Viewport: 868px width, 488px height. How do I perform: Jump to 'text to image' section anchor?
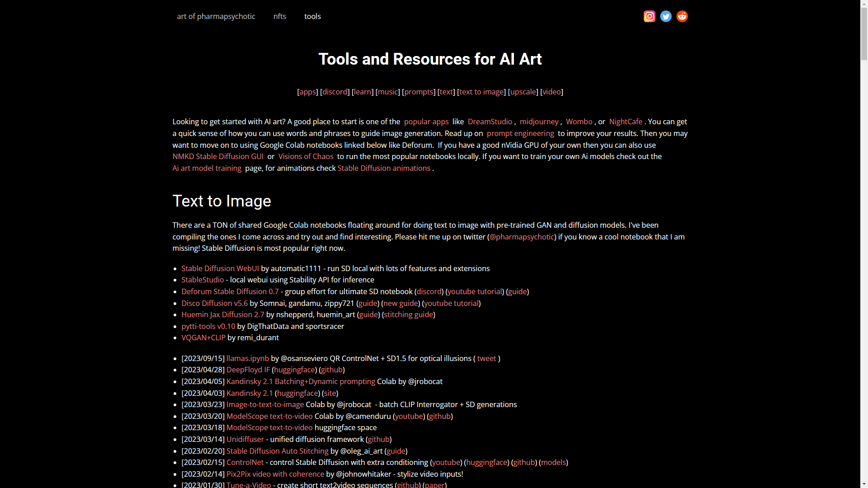point(481,92)
